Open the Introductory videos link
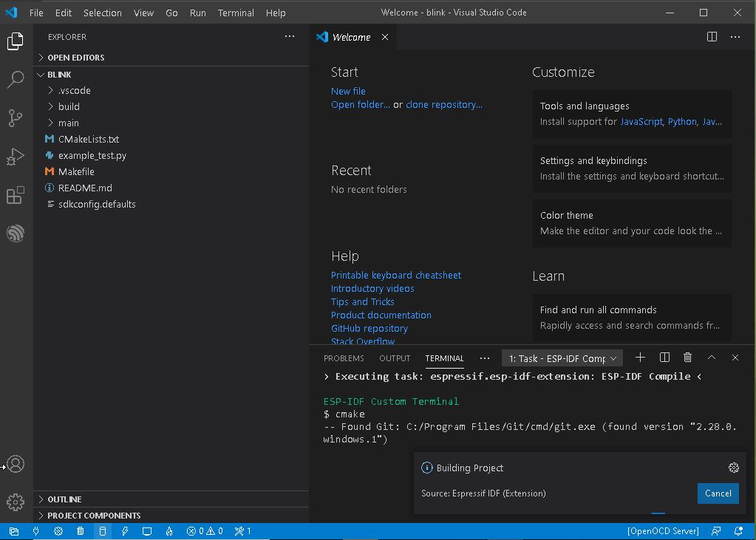Image resolution: width=756 pixels, height=540 pixels. [372, 288]
